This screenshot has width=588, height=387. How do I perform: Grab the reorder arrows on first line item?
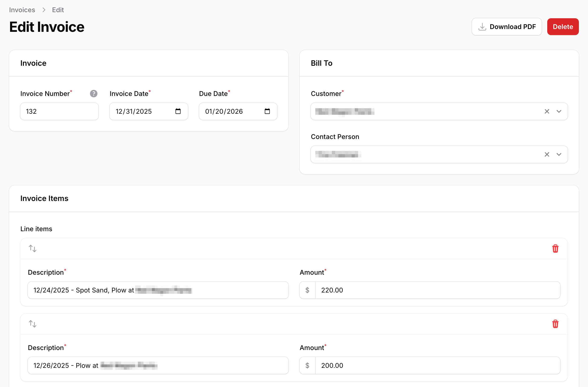click(x=33, y=248)
